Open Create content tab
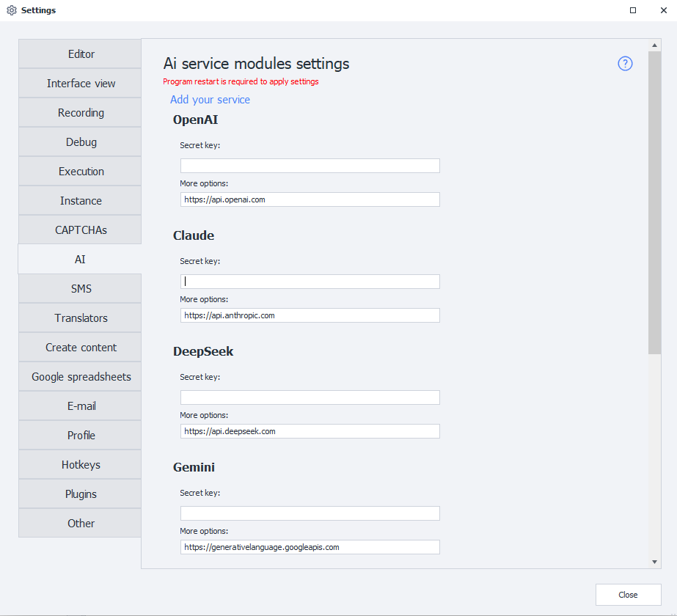 [80, 348]
